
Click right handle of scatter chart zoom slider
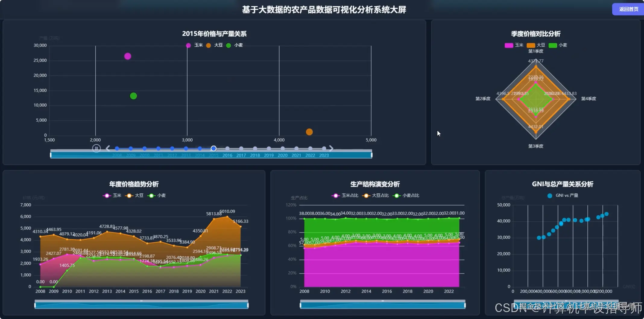coord(371,155)
